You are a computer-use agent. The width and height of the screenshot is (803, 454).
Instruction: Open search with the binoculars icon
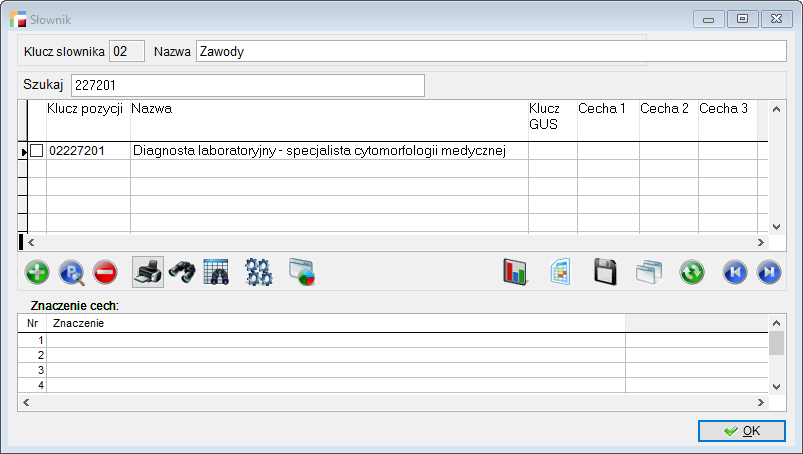click(x=182, y=272)
